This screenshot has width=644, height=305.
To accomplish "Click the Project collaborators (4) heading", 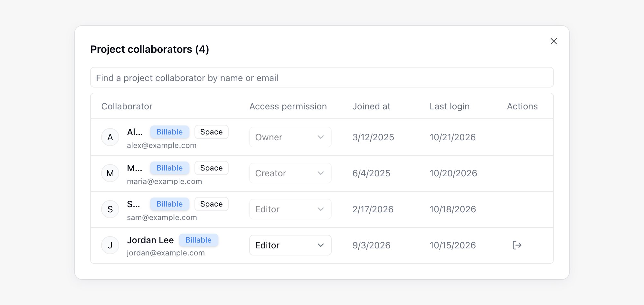I will (149, 49).
